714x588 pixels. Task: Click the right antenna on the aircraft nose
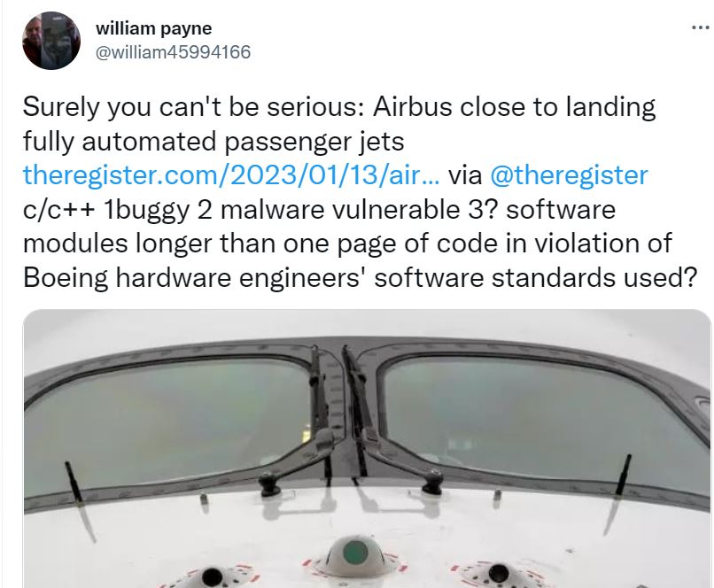click(624, 475)
